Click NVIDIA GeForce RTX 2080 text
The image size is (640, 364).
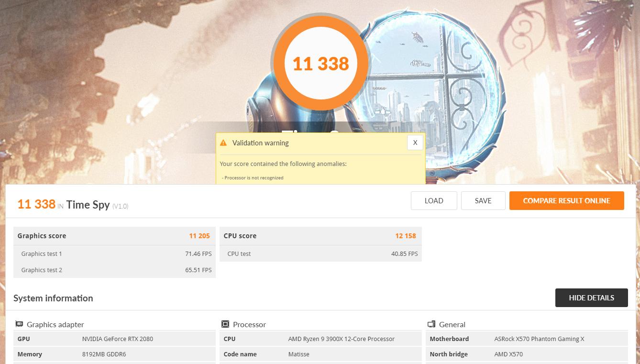point(118,339)
